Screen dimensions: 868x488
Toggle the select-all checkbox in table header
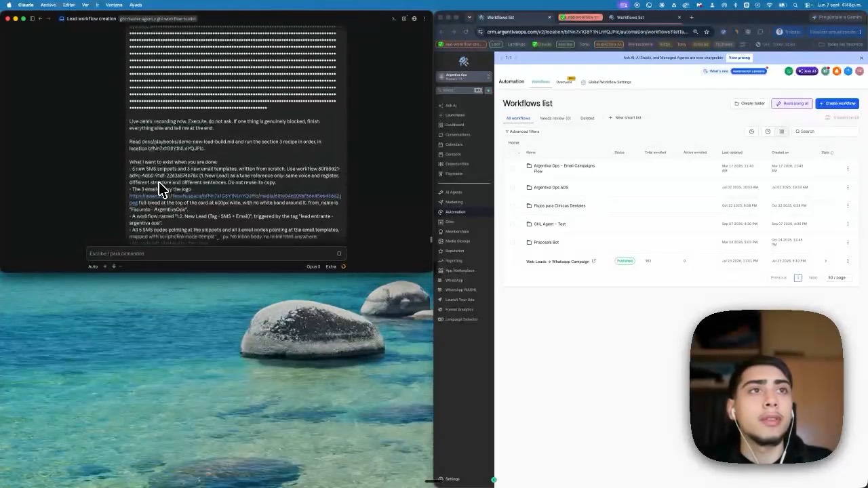[x=512, y=152]
